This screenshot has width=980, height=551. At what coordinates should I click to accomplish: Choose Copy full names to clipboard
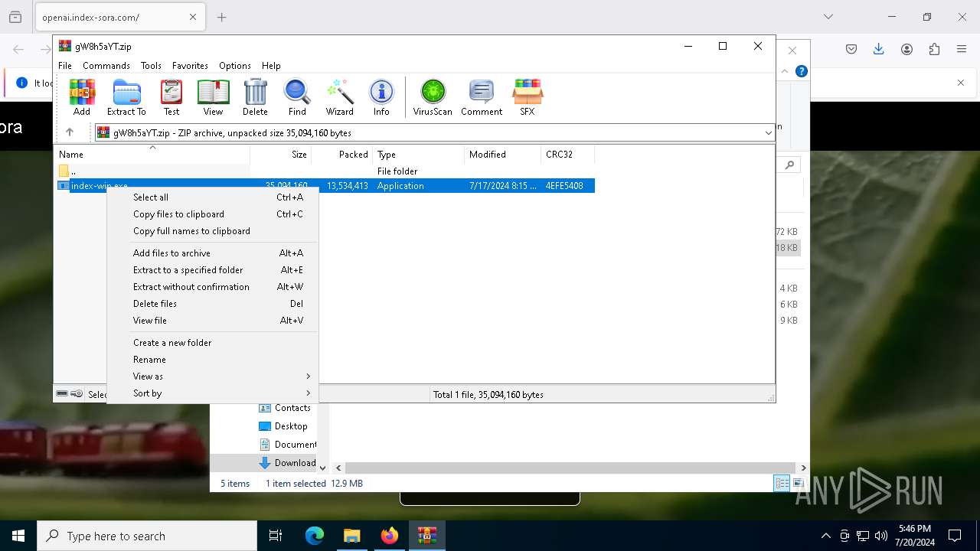point(213,231)
